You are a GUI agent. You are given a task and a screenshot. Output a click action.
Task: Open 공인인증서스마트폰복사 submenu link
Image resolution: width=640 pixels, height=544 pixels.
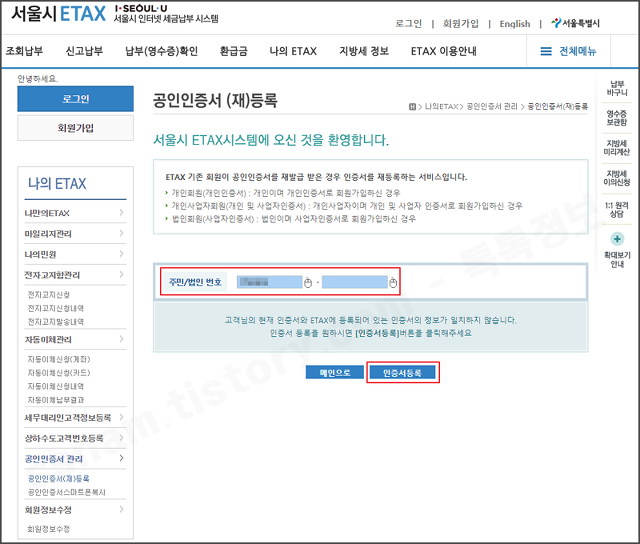[67, 492]
